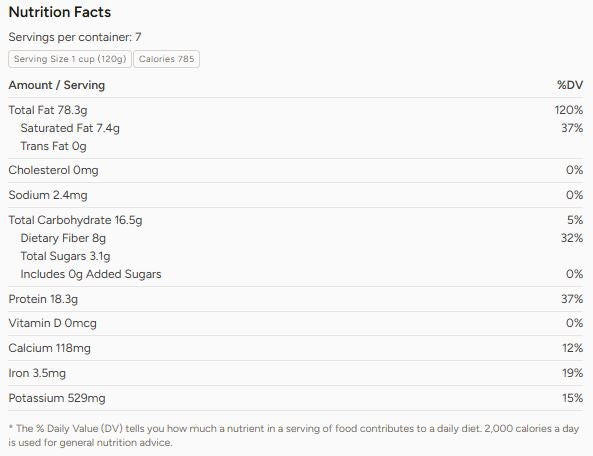Click the %DV column header
Screen dimensions: 593x456
coord(570,85)
